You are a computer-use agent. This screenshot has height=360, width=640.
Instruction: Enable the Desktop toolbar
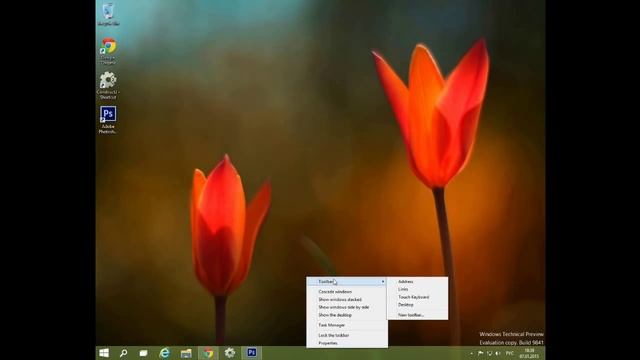[417, 305]
